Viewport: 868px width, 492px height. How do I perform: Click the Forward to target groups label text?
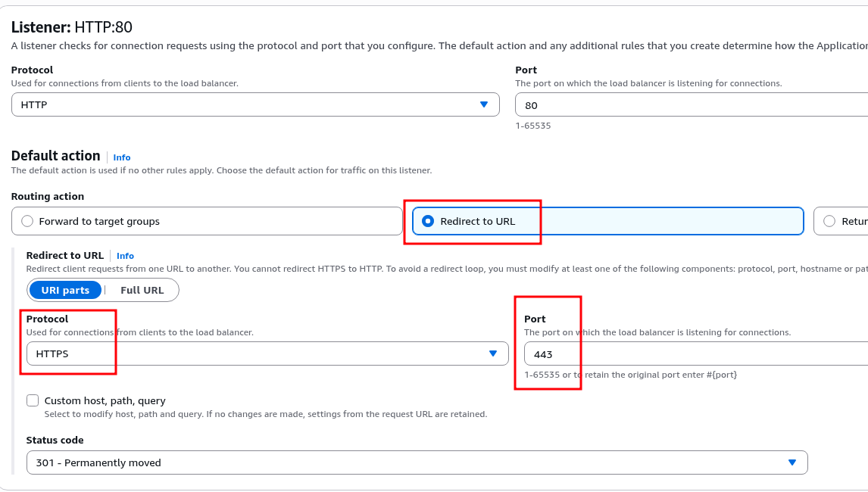coord(99,221)
